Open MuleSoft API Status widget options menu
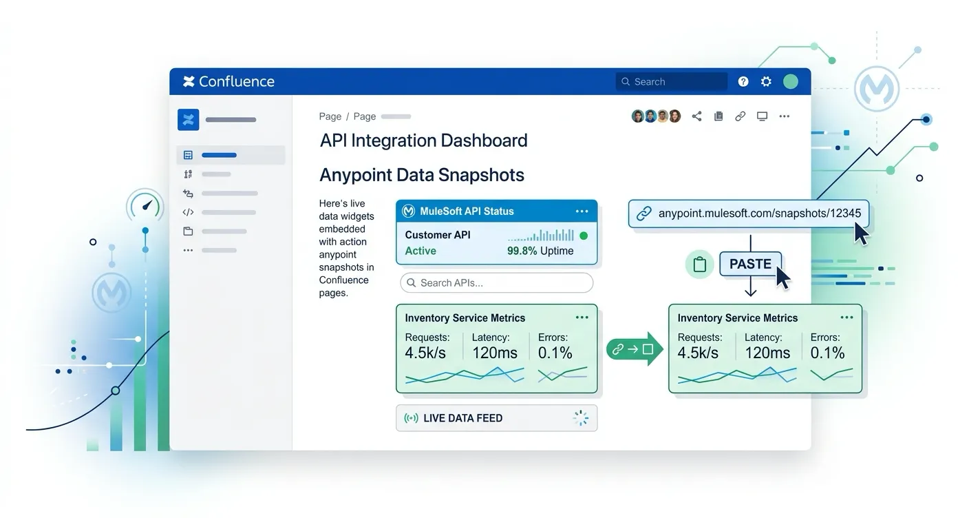 582,211
